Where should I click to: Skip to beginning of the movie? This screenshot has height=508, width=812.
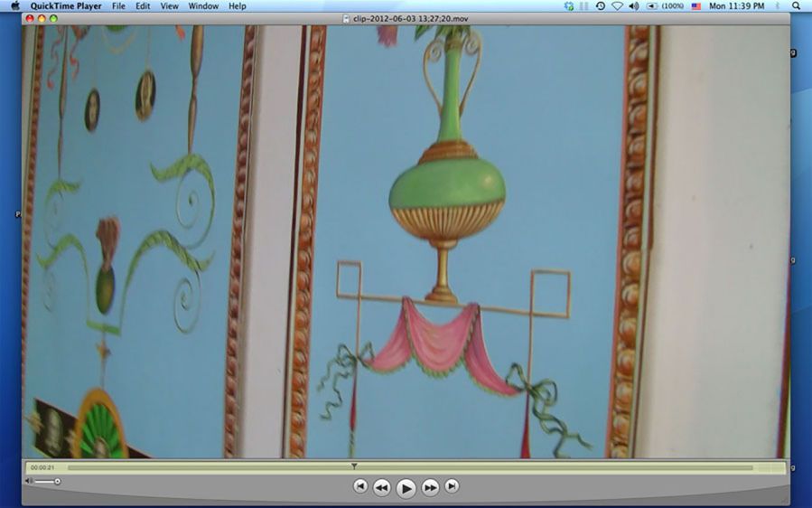(x=360, y=486)
